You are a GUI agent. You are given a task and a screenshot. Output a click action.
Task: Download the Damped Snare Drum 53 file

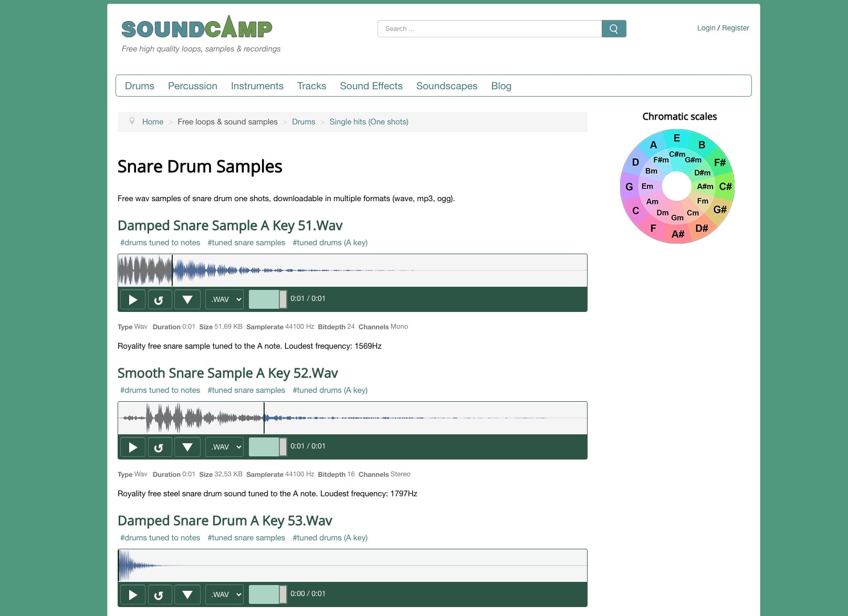click(x=187, y=594)
